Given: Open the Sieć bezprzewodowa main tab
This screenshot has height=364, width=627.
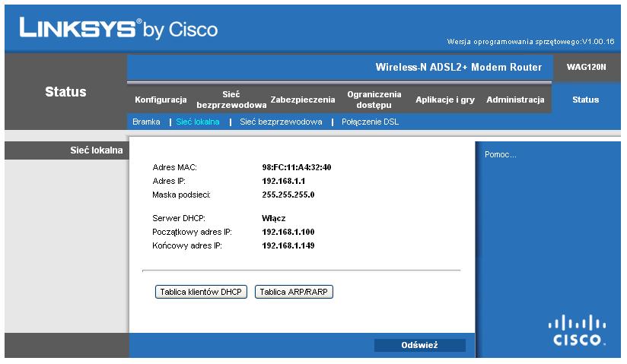Looking at the screenshot, I should [231, 100].
